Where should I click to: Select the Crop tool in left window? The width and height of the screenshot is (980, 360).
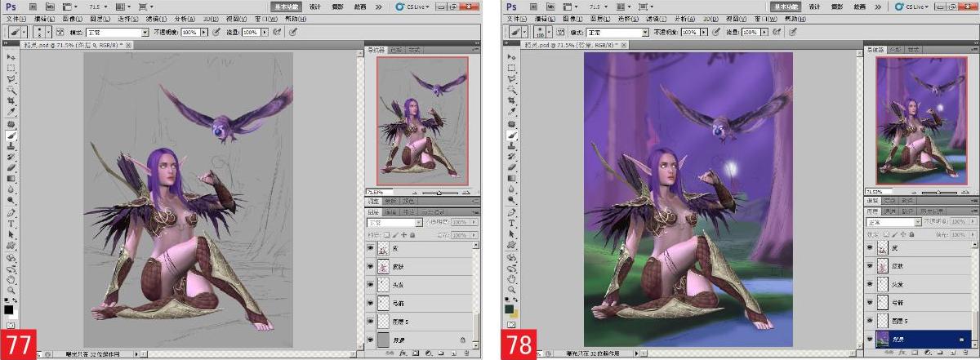point(11,100)
